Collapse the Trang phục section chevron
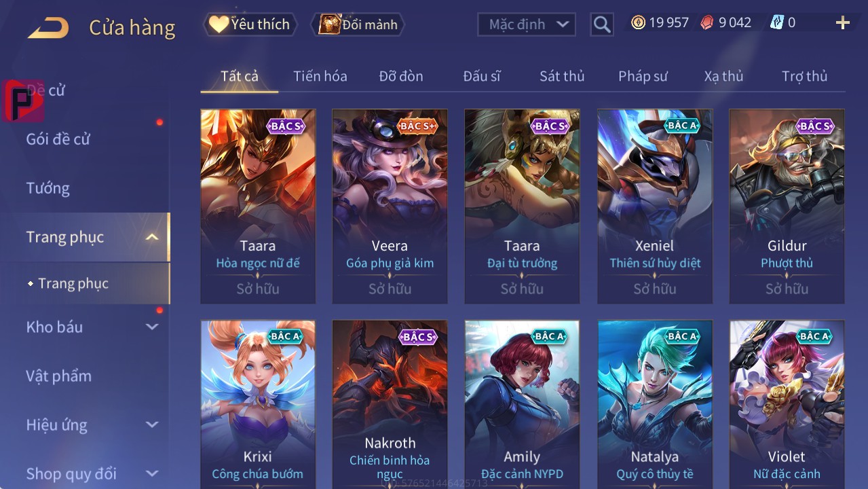The image size is (868, 489). (152, 237)
